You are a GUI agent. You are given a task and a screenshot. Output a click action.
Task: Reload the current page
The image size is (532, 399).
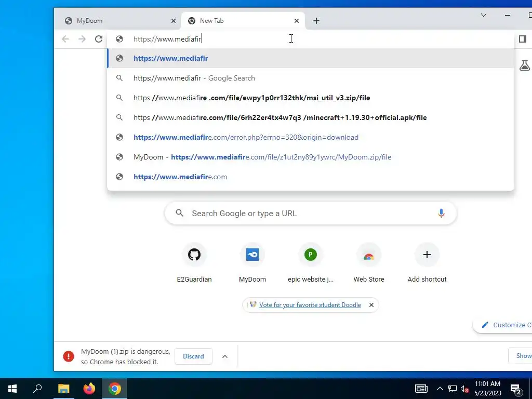pyautogui.click(x=99, y=39)
